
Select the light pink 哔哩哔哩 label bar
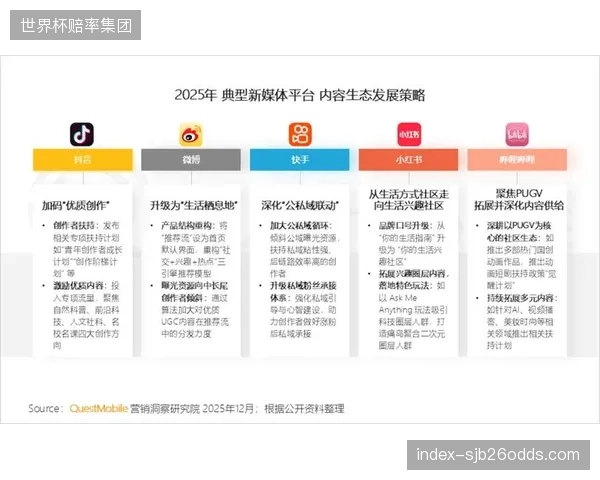tap(517, 160)
